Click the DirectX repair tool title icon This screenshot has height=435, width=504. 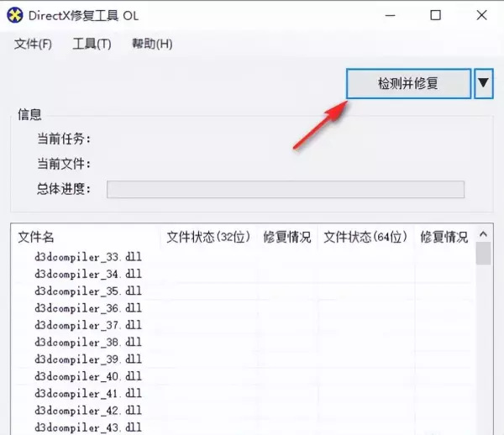[x=15, y=15]
